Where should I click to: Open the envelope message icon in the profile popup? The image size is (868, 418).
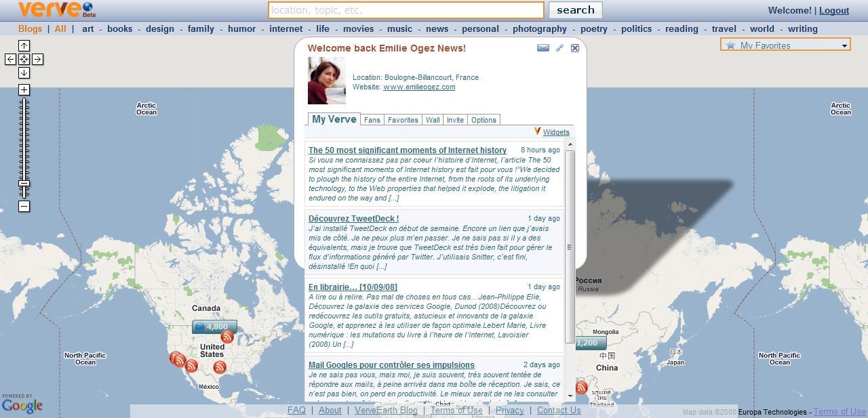543,48
